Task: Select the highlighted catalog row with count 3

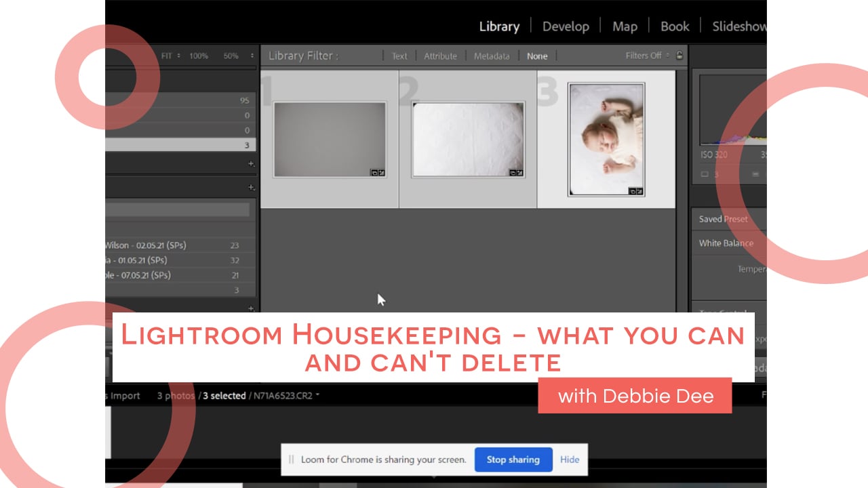Action: (180, 145)
